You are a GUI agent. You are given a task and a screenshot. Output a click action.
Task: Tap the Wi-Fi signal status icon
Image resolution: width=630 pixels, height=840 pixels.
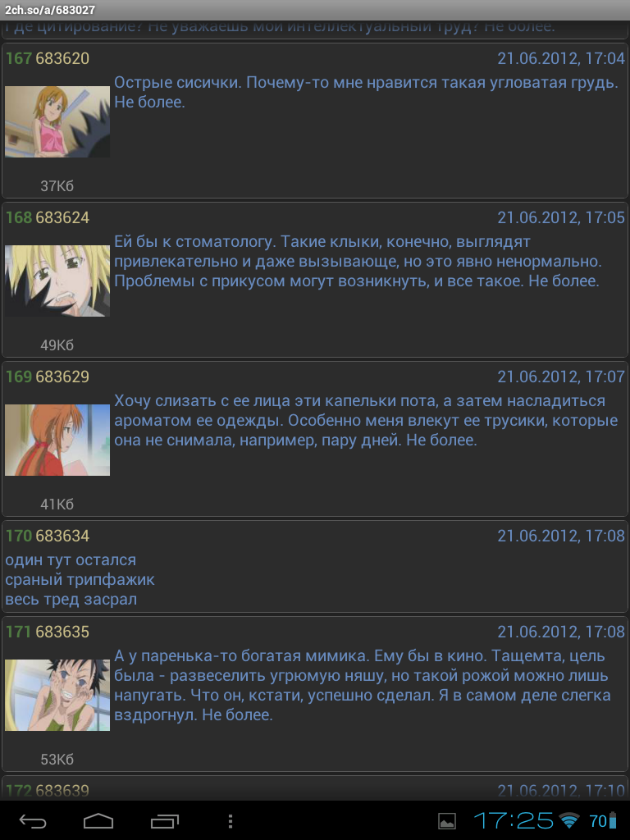569,820
